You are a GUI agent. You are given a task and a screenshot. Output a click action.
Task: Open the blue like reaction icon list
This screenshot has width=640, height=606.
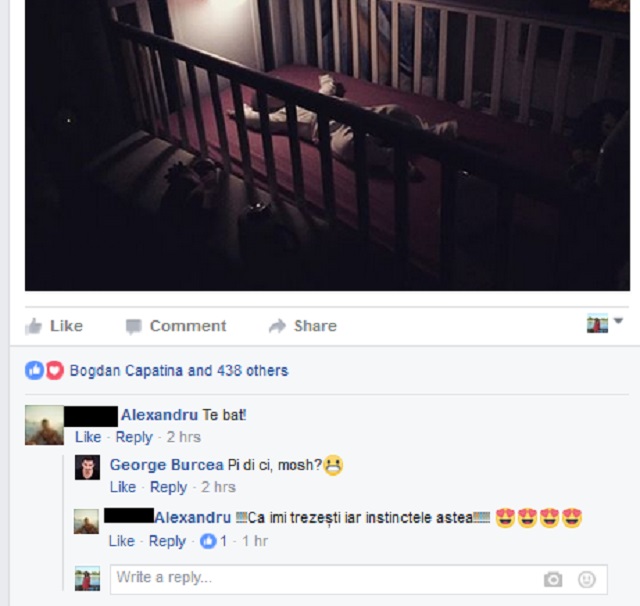pos(35,371)
